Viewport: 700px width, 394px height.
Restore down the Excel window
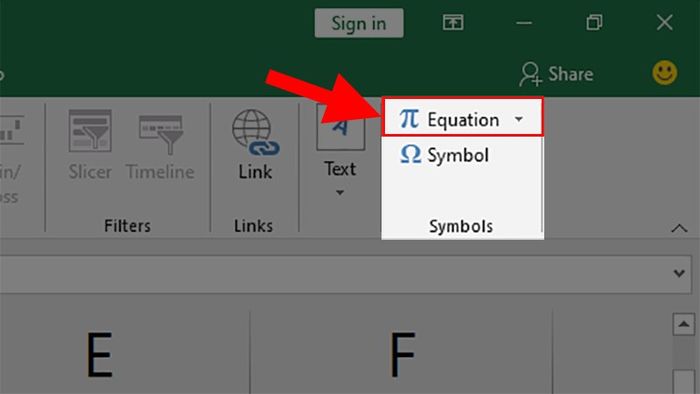594,22
